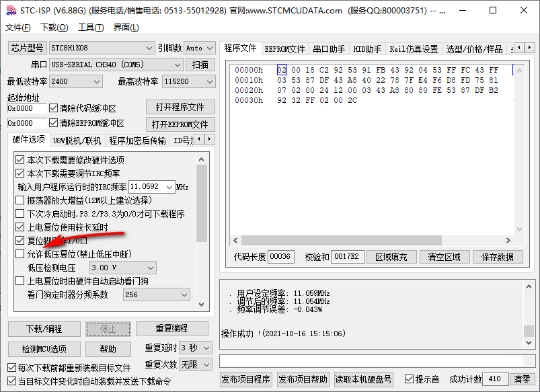Image resolution: width=540 pixels, height=392 pixels.
Task: Save the loaded code with 保存数据
Action: (499, 256)
